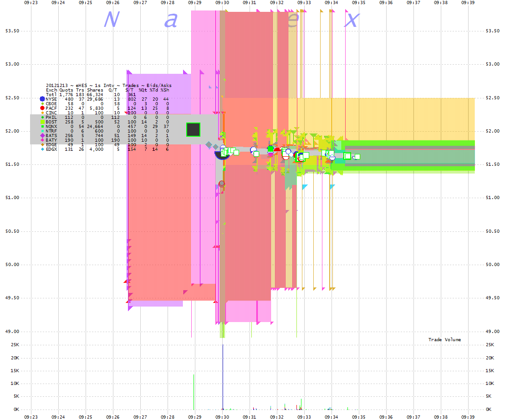The image size is (505, 420).
Task: Click the Q/T column header
Action: (112, 90)
